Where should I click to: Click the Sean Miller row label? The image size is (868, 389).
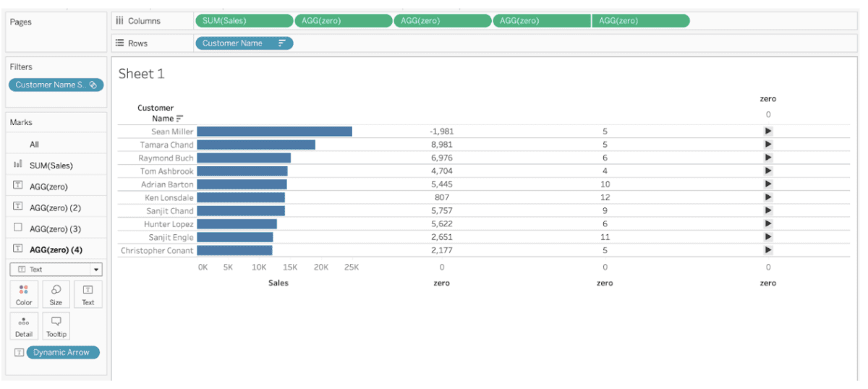pyautogui.click(x=172, y=132)
